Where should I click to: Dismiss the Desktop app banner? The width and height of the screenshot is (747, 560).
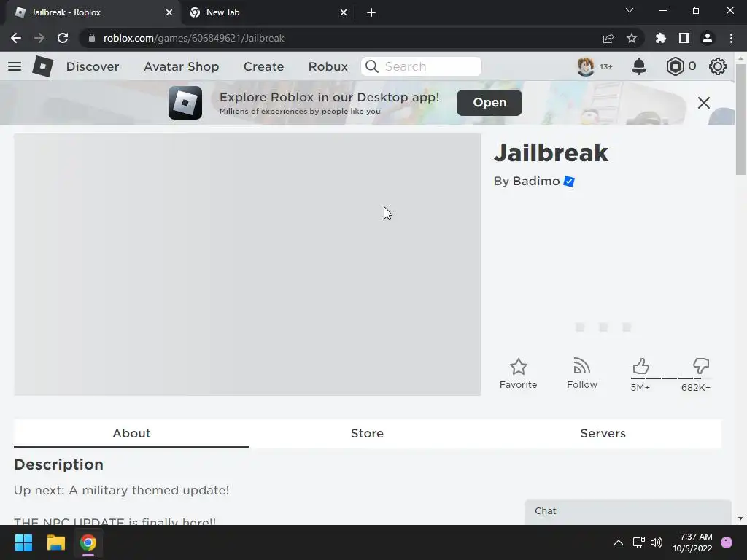pyautogui.click(x=704, y=102)
